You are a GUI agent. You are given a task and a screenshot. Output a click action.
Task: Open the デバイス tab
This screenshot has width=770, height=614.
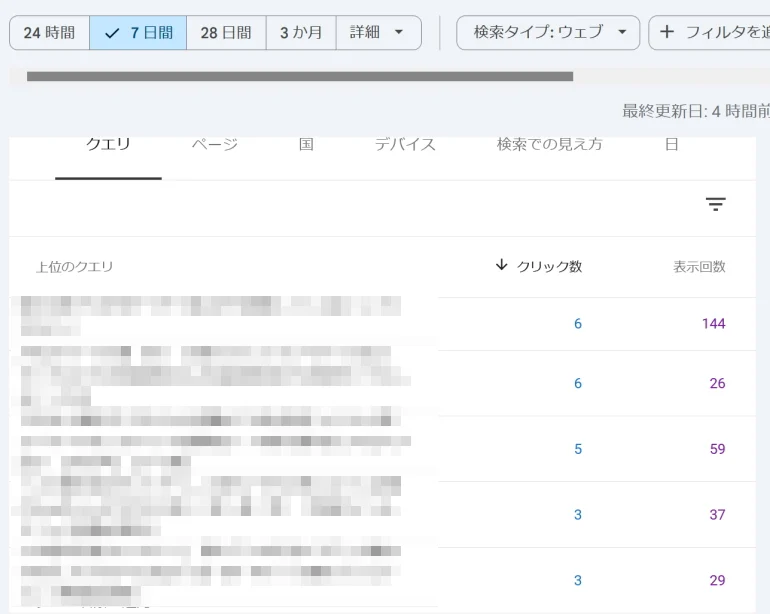coord(405,145)
